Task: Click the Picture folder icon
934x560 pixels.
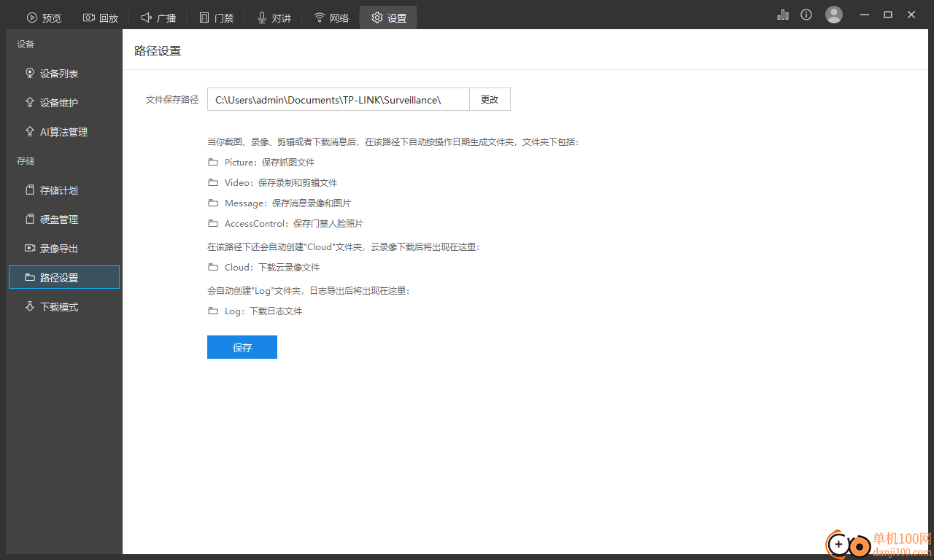Action: (213, 162)
